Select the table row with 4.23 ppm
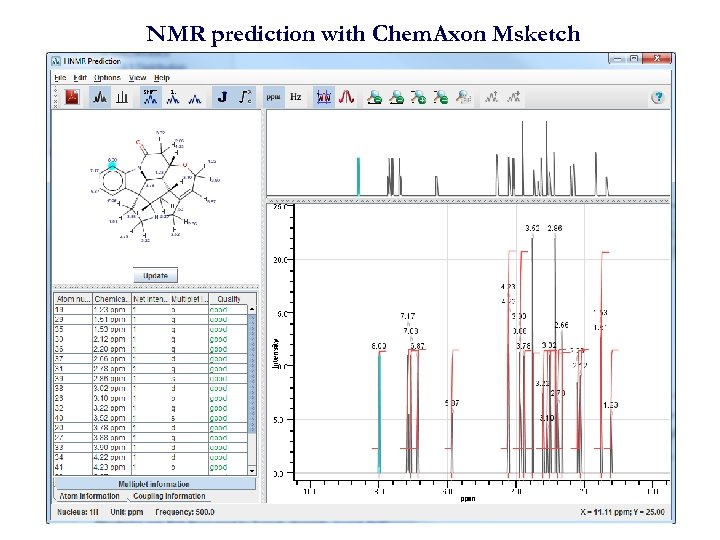Image resolution: width=720 pixels, height=540 pixels. (151, 467)
